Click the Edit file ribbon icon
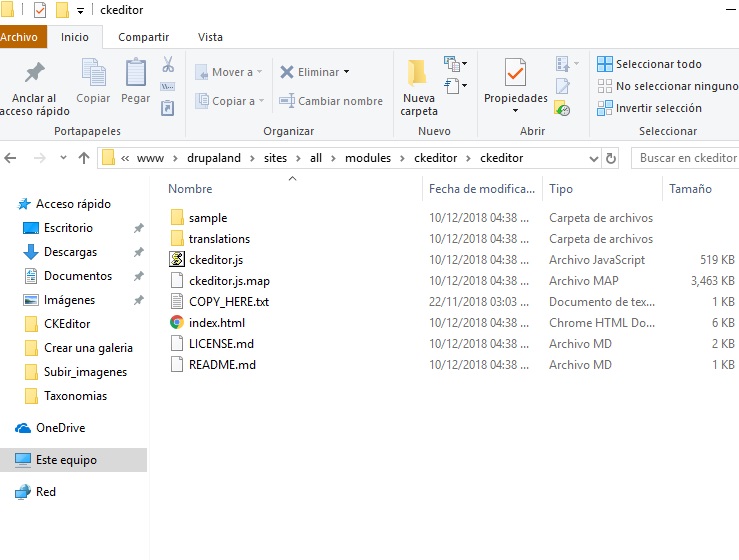Screen dimensions: 739x560 563,86
